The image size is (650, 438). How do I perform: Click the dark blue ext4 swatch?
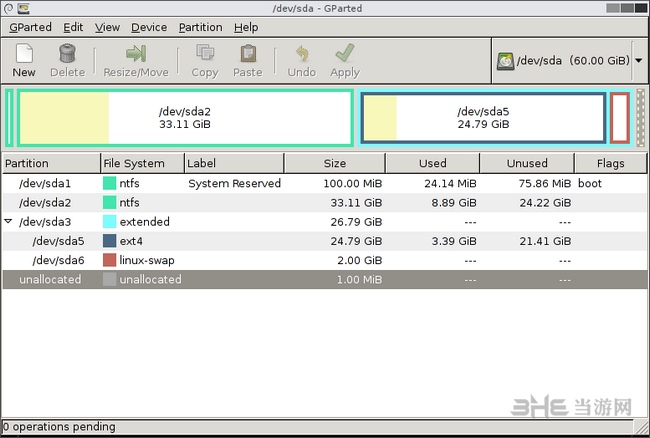(109, 241)
